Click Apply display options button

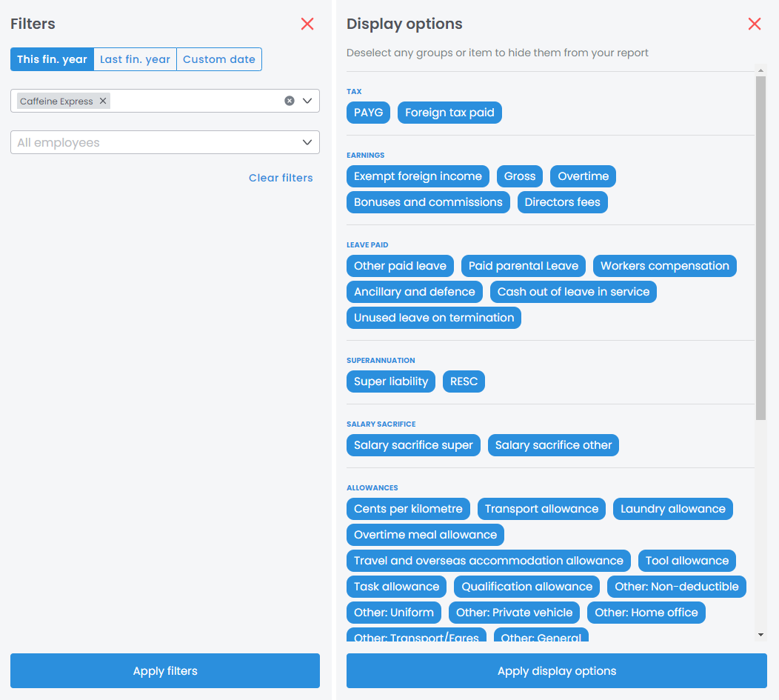tap(556, 671)
